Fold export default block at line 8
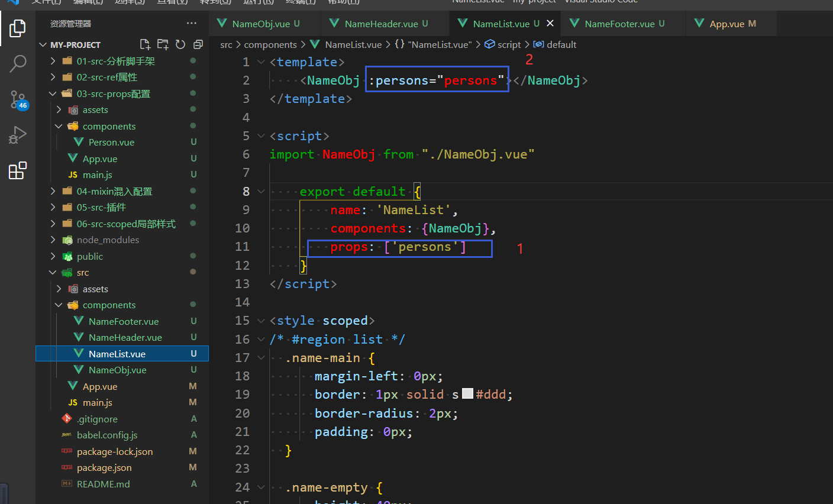Viewport: 833px width, 504px height. 261,191
